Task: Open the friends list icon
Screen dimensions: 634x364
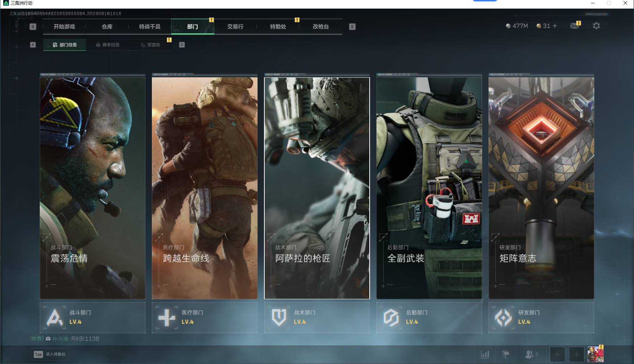Action: 529,354
